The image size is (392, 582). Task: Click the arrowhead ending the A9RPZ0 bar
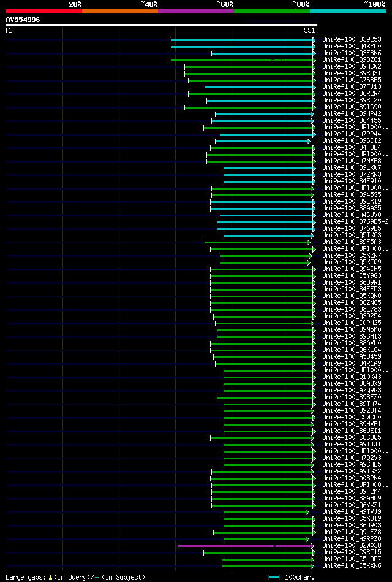click(x=307, y=539)
